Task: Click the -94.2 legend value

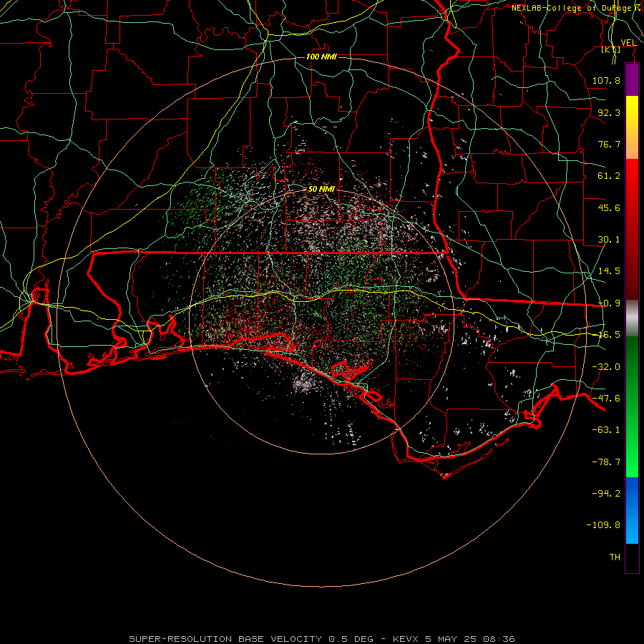Action: pyautogui.click(x=606, y=493)
